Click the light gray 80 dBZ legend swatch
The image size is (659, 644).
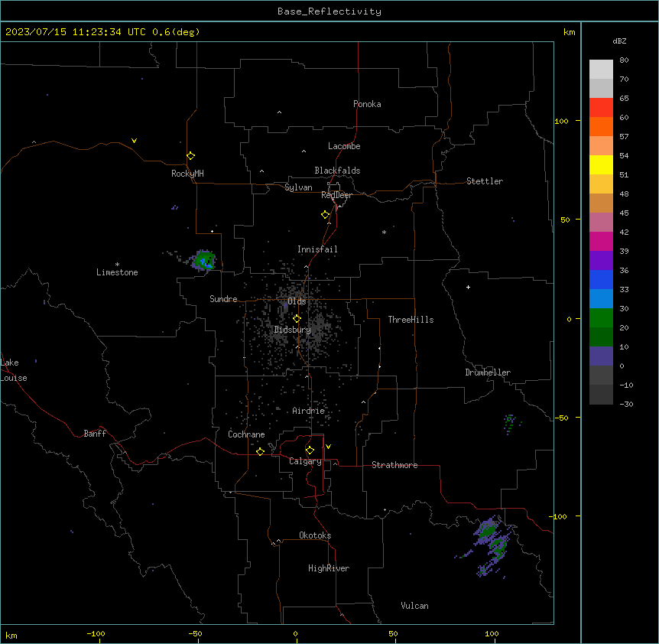coord(601,70)
